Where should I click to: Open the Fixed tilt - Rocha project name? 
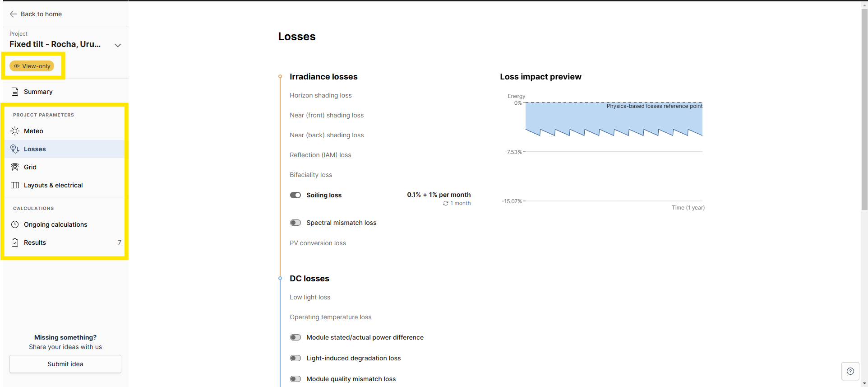[x=55, y=44]
